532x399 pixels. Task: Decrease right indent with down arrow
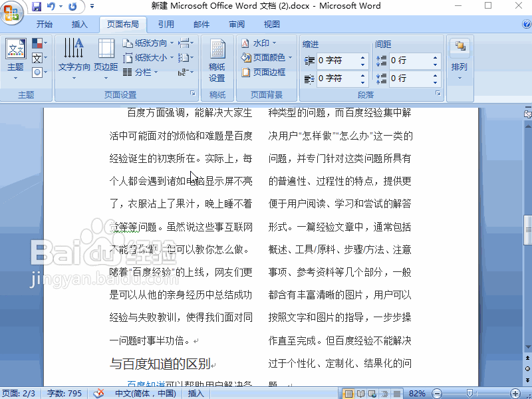362,82
